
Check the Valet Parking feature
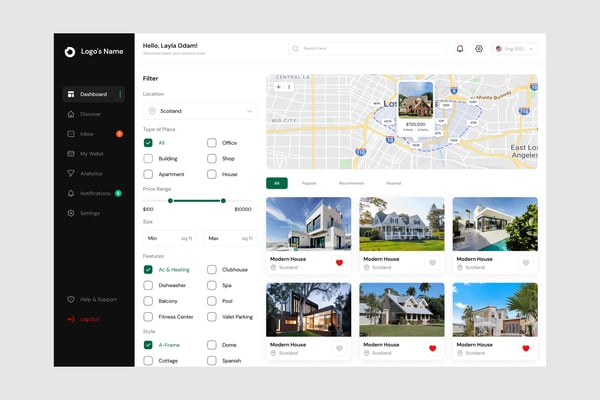[x=212, y=317]
